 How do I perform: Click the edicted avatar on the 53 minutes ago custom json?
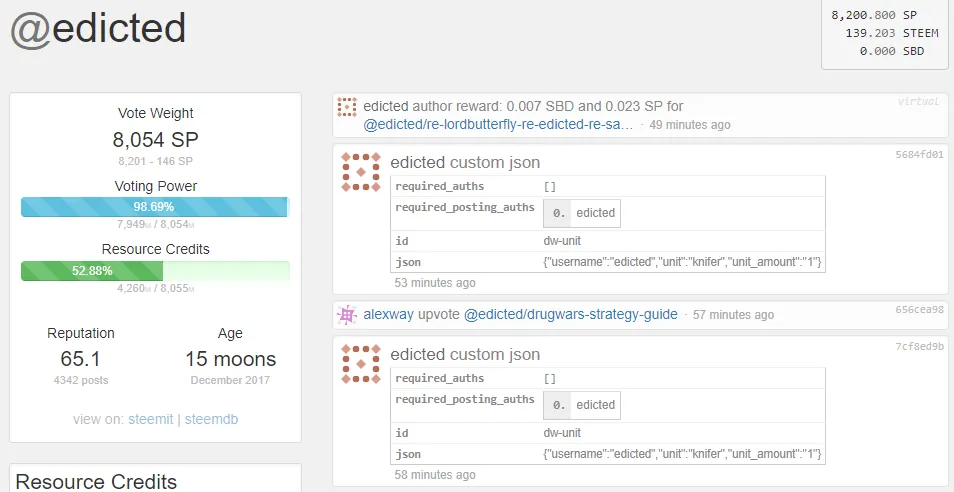[361, 172]
